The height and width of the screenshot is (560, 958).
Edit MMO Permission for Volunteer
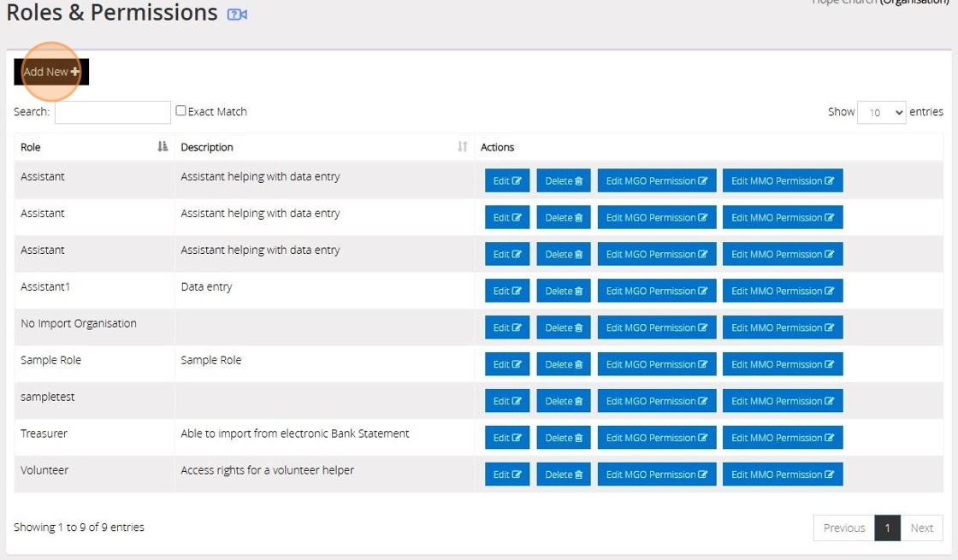[x=783, y=475]
